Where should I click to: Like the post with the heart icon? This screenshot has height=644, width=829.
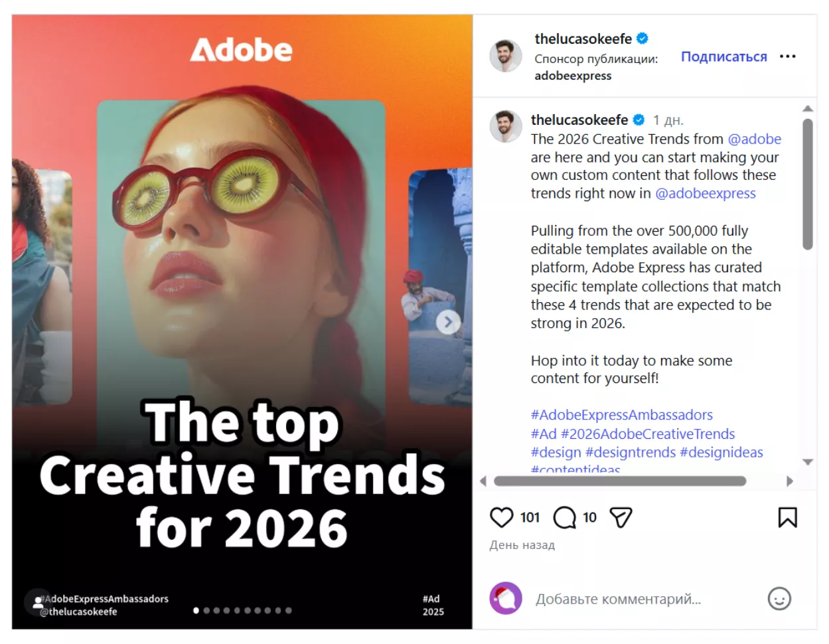pyautogui.click(x=501, y=518)
